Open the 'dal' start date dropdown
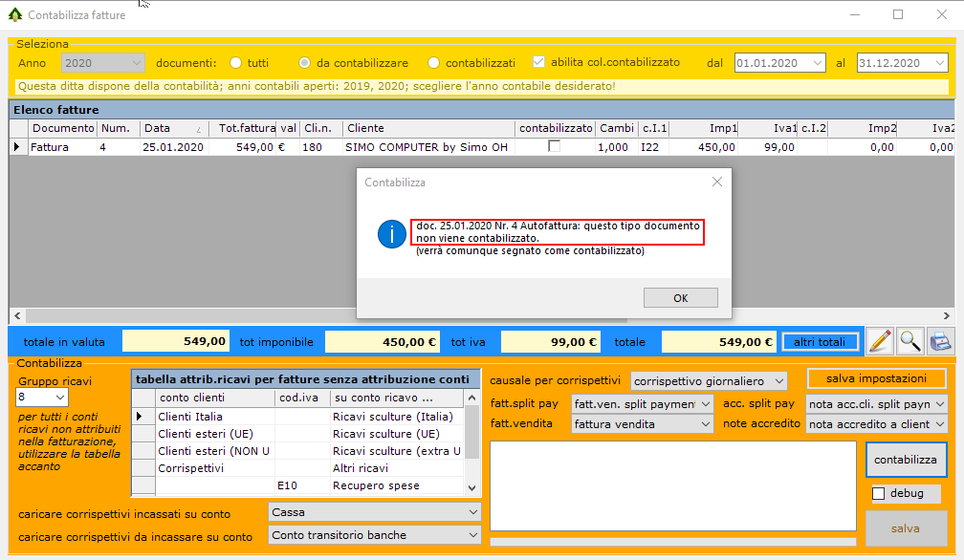This screenshot has width=964, height=560. click(817, 63)
